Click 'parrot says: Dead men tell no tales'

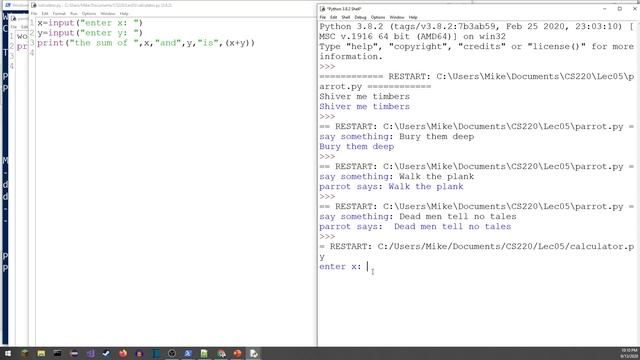point(415,227)
